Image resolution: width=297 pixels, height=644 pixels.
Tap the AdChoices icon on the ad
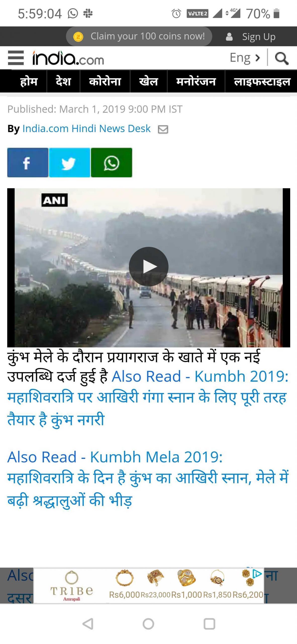point(257,574)
